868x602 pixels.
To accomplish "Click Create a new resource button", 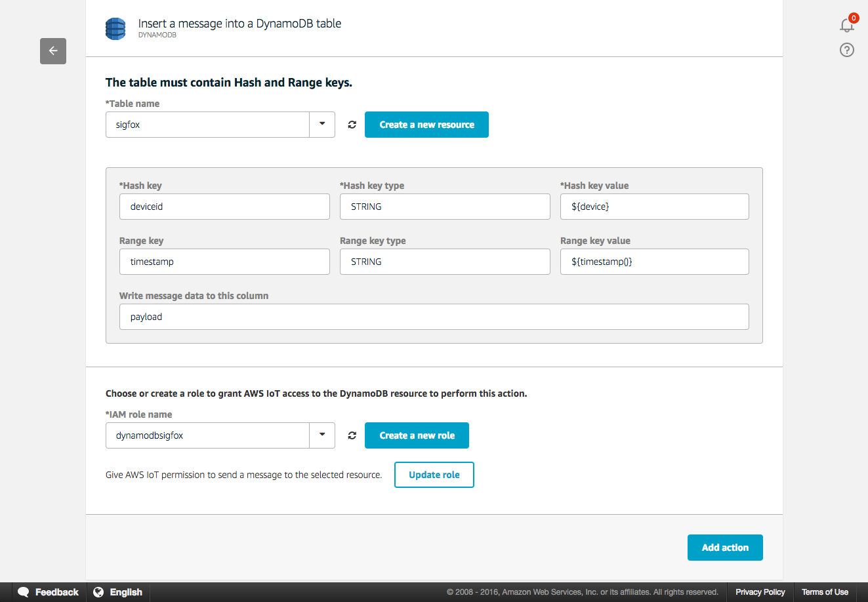I will pyautogui.click(x=426, y=125).
